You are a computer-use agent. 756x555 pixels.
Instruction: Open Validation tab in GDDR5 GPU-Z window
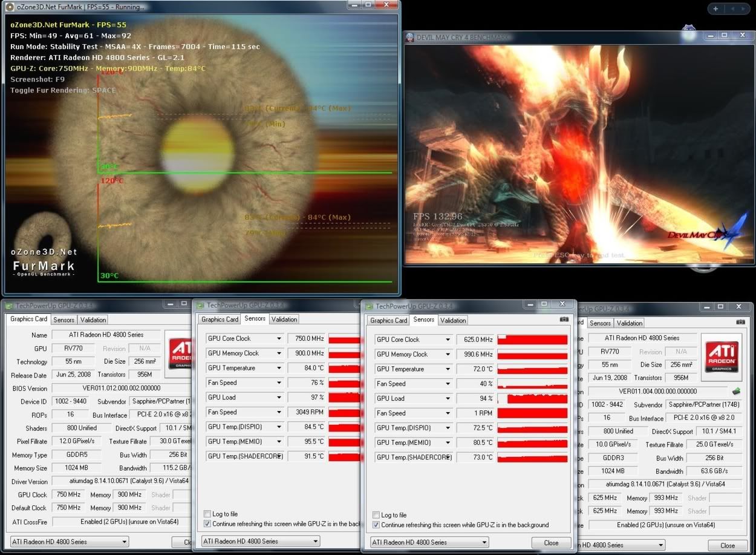tap(93, 320)
